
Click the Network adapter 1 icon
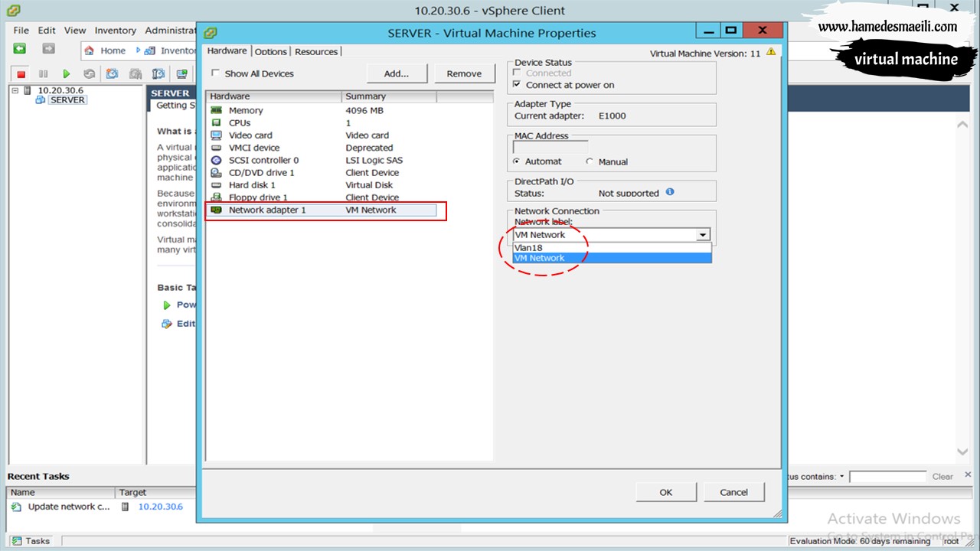tap(216, 210)
